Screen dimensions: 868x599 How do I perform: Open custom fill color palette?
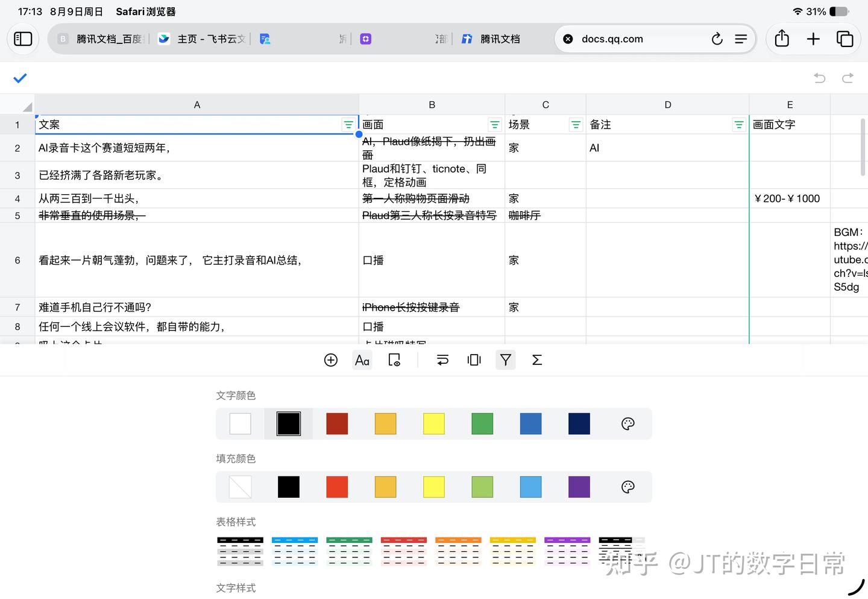click(x=627, y=487)
